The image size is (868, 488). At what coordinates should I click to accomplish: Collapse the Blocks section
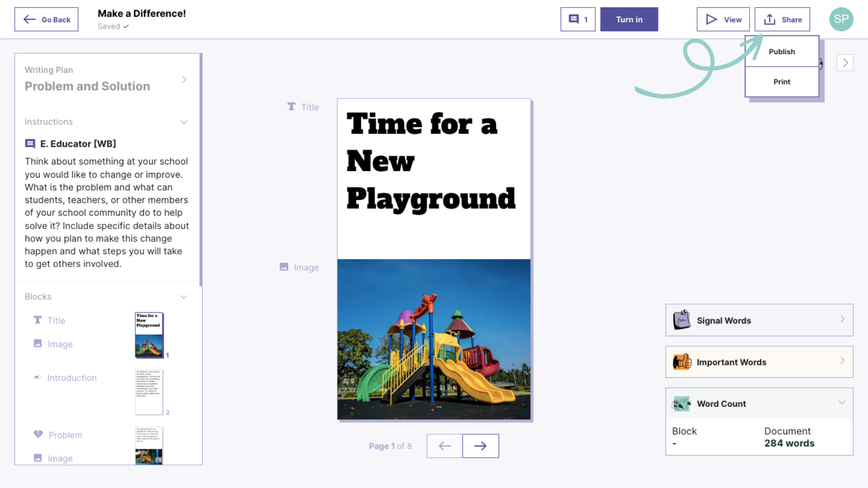click(184, 297)
